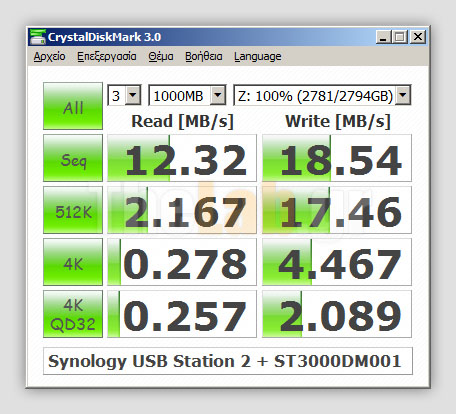
Task: Expand the test count dropdown showing 3
Action: tap(133, 96)
